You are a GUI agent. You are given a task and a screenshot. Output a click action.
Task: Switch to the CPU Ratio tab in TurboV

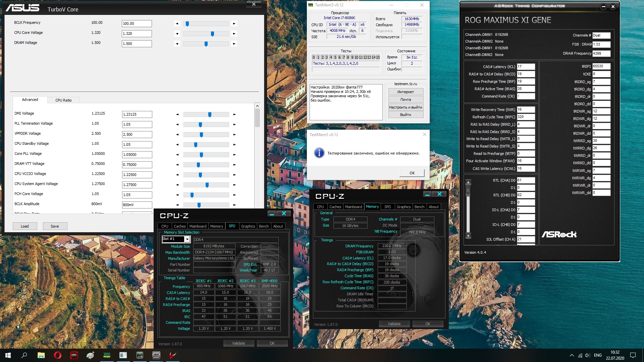(63, 100)
